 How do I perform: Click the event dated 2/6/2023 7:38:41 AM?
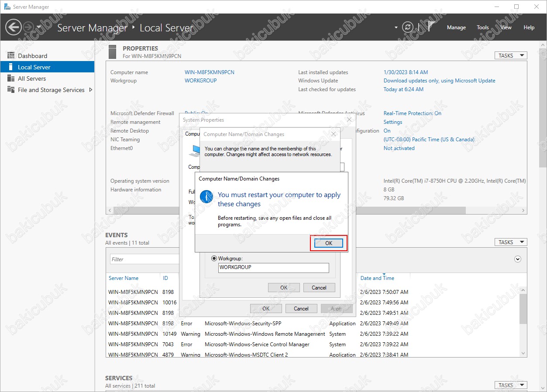(x=384, y=355)
